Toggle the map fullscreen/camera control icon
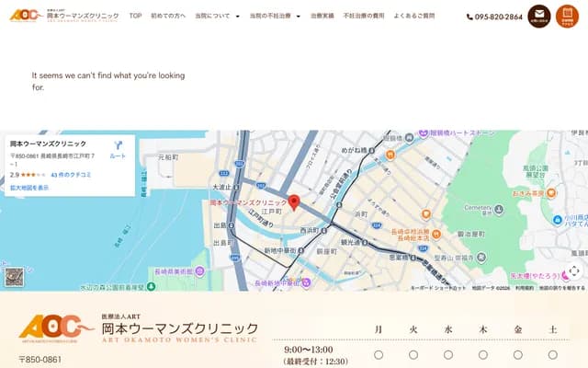Screen dimensions: 588x368 coord(573,270)
